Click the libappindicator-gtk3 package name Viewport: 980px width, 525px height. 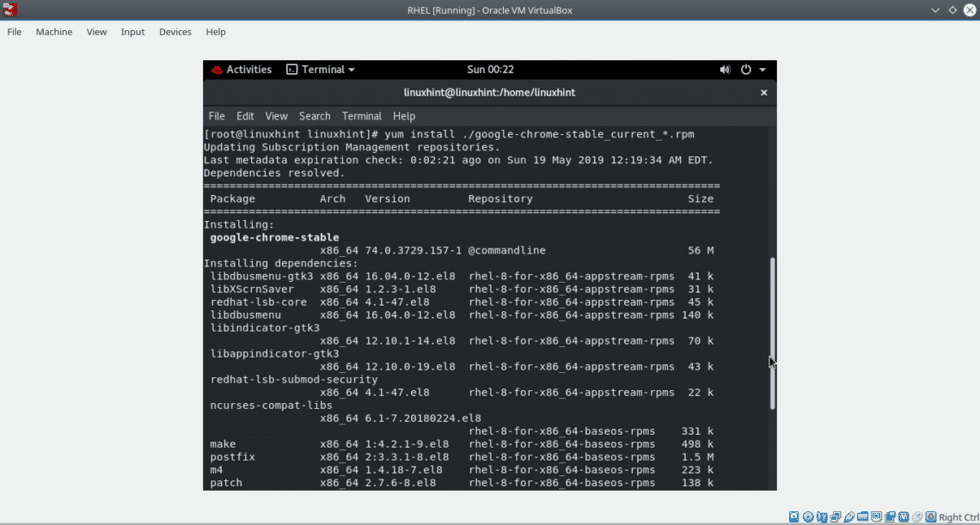click(x=274, y=354)
